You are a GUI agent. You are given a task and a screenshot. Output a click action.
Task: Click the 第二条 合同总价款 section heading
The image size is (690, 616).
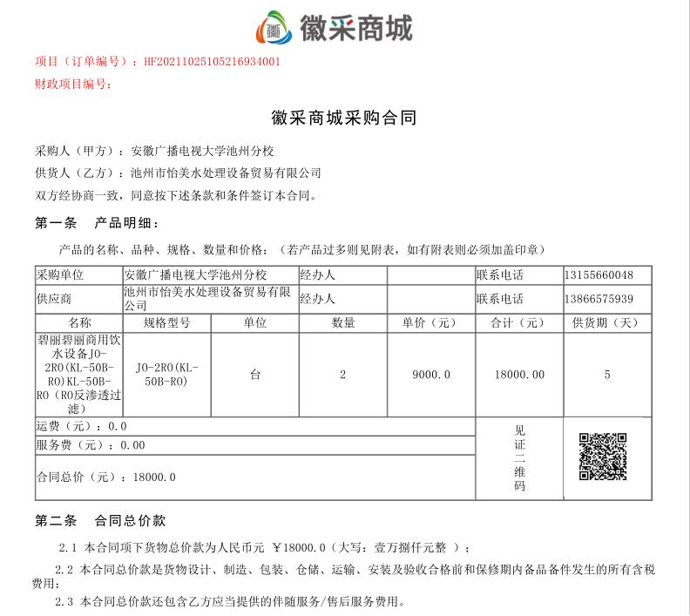click(99, 521)
